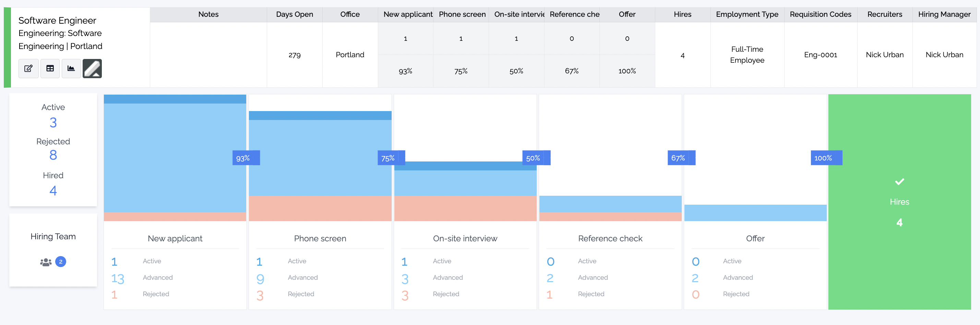Click the dark highlighter pen icon

coord(92,69)
